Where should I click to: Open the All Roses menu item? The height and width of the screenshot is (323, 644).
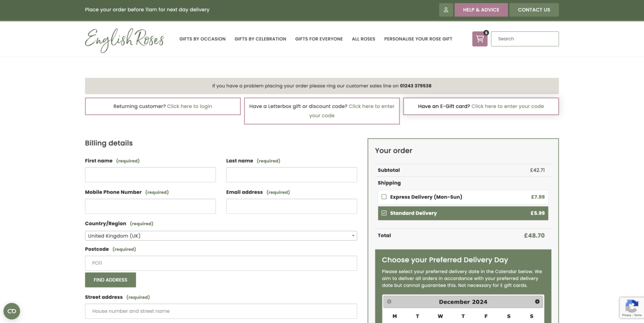pyautogui.click(x=363, y=39)
